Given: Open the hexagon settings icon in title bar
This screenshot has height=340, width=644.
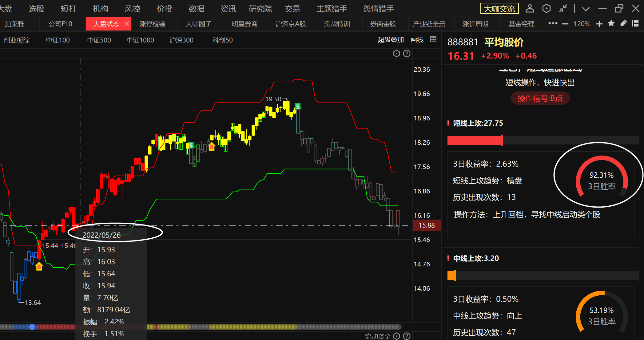Looking at the screenshot, I should coord(546,8).
